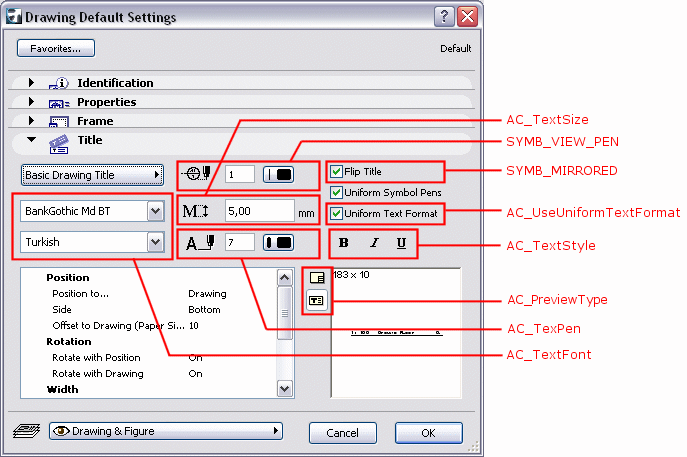Screen dimensions: 687x457
Task: Select the Rotate with Drawing row
Action: pos(149,374)
